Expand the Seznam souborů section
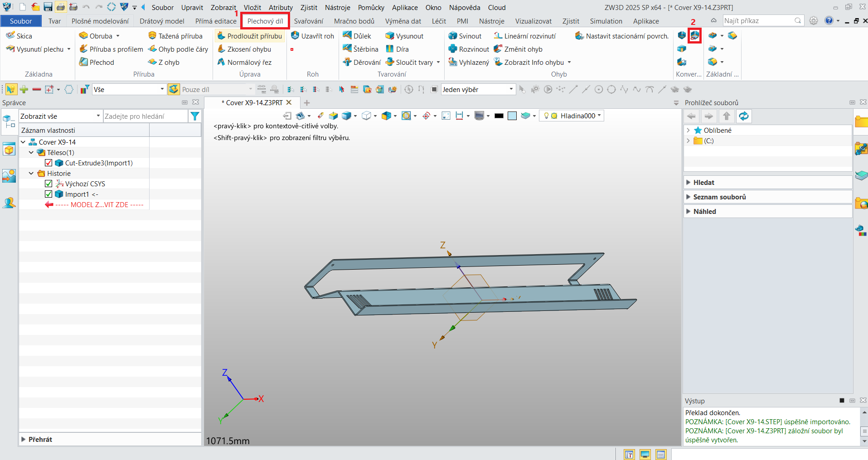 [767, 197]
